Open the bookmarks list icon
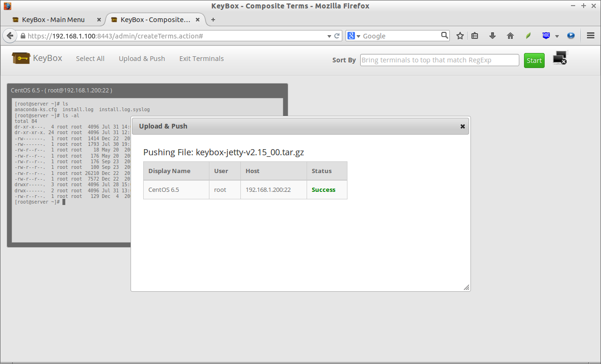The height and width of the screenshot is (364, 601). pyautogui.click(x=475, y=36)
